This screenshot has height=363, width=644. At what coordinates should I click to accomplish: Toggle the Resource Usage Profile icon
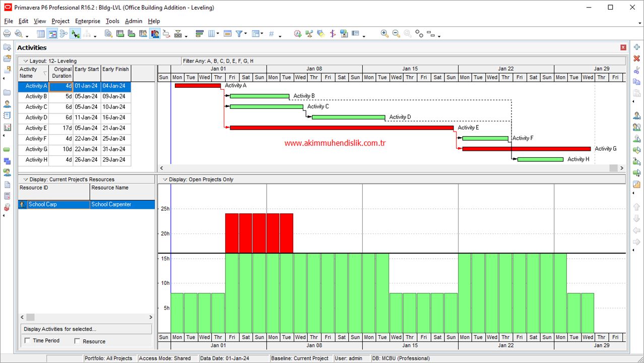[155, 34]
